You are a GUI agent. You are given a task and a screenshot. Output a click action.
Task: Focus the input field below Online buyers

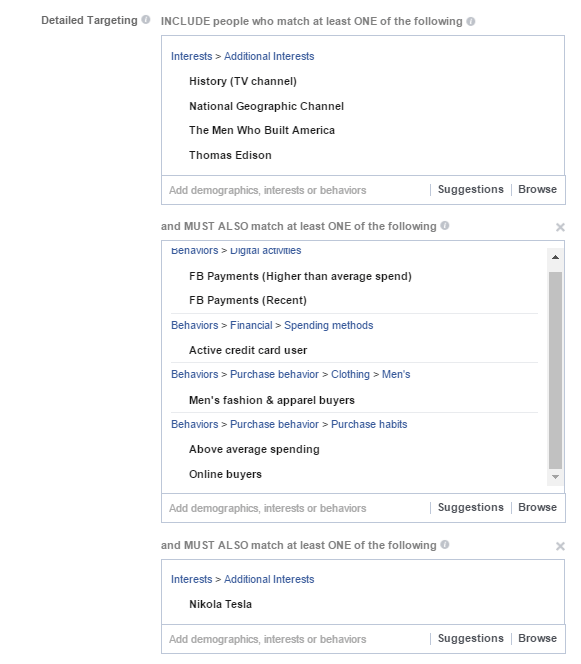[x=296, y=508]
